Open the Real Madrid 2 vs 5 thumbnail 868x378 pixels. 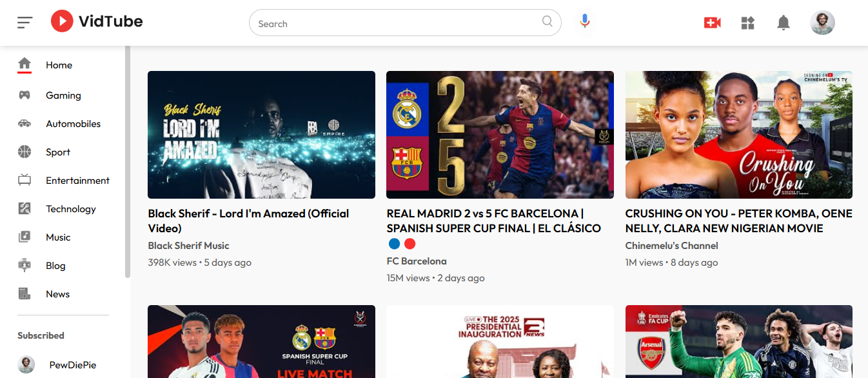tap(500, 135)
